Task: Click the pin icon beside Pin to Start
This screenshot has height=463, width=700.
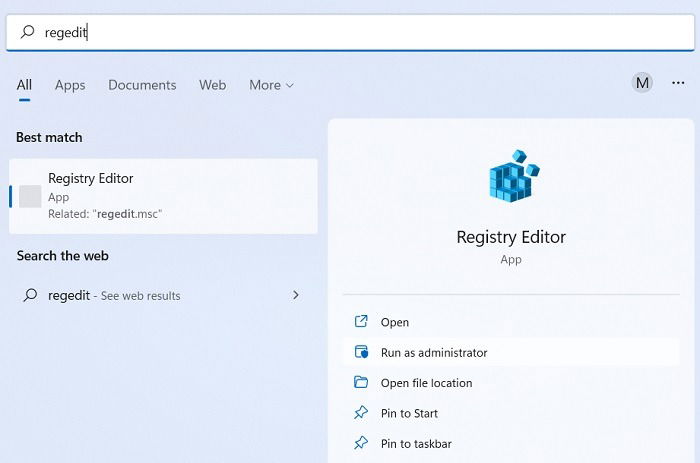Action: coord(361,413)
